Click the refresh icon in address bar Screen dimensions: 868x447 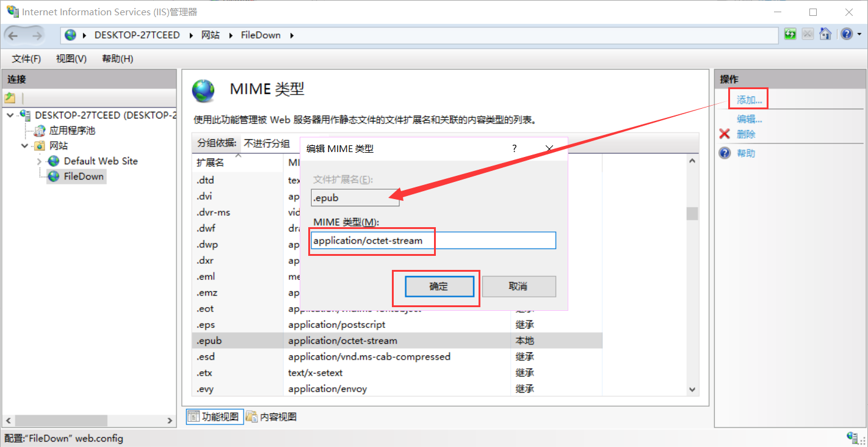[790, 34]
